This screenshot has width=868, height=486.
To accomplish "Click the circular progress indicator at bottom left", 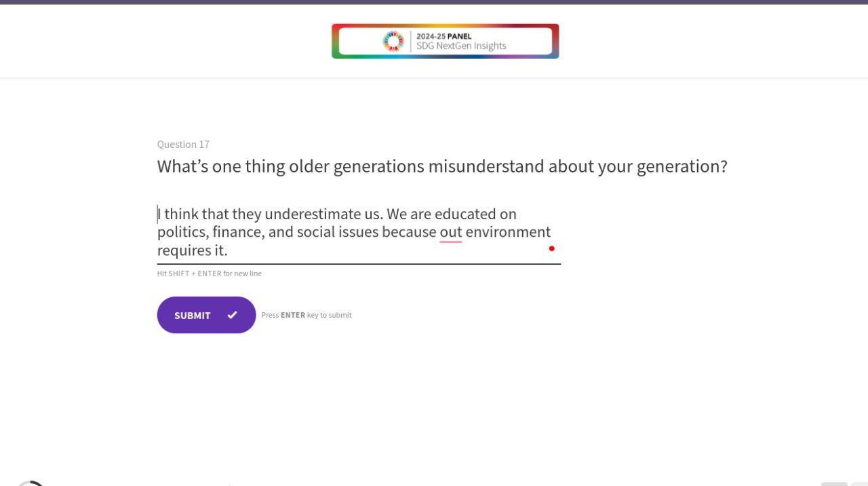I will coord(30,483).
